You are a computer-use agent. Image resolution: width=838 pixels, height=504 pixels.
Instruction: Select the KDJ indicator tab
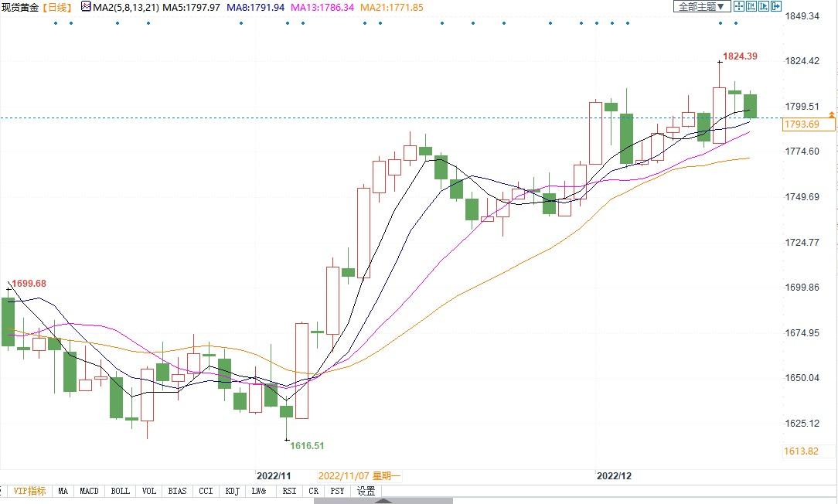pyautogui.click(x=231, y=491)
